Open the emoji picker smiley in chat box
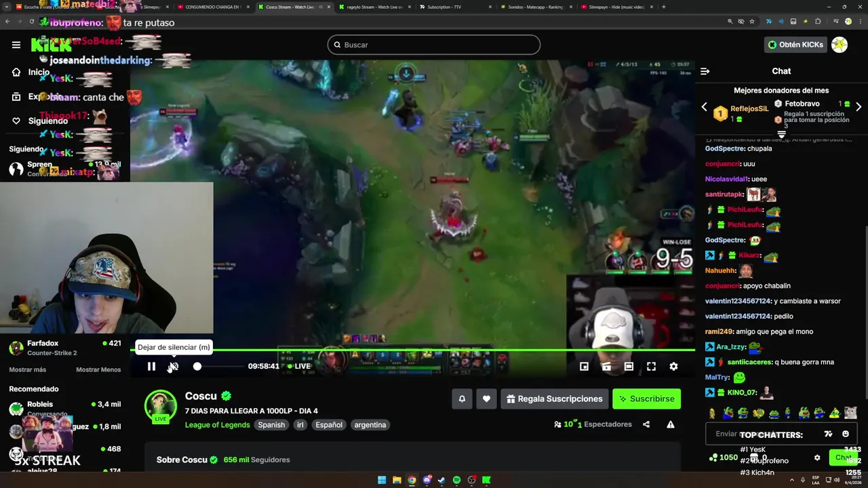 coord(845,434)
